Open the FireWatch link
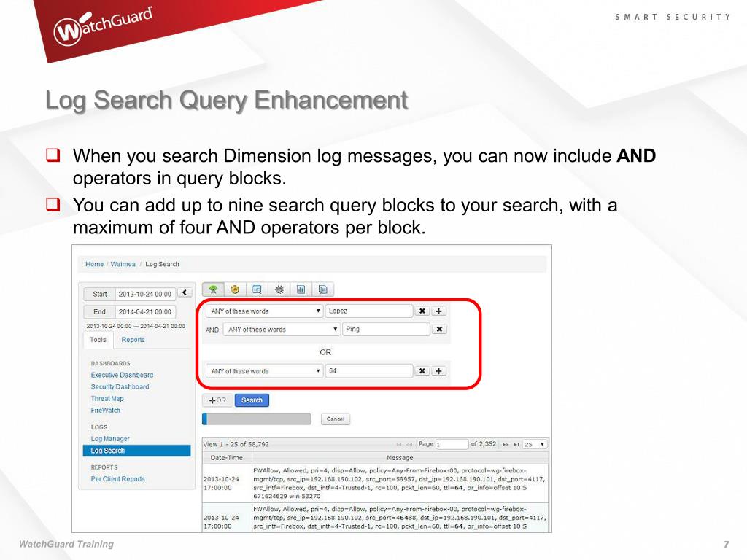This screenshot has width=747, height=560. point(106,410)
